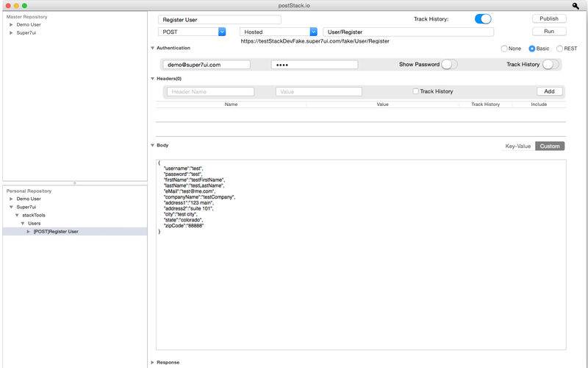Screen dimensions: 588x368
Task: Select the None authentication radio button
Action: [x=504, y=49]
